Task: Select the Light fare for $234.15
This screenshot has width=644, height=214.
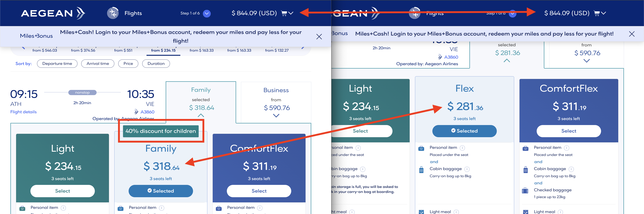Action: [62, 191]
